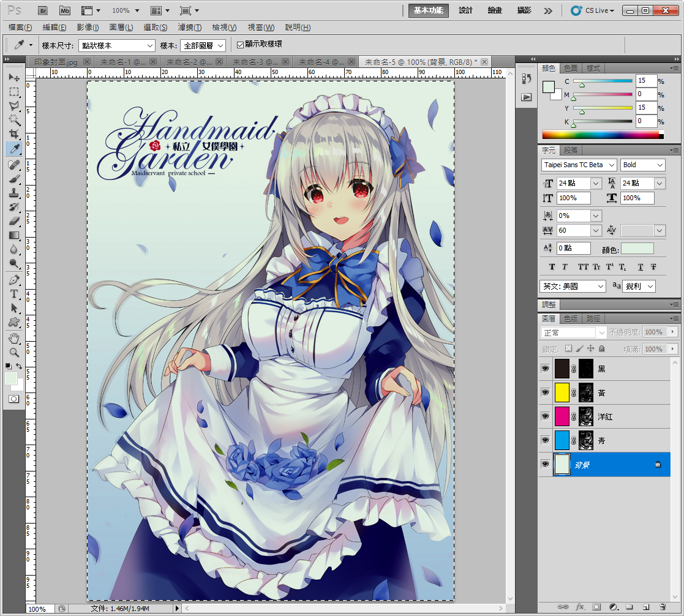
Task: Open the 正常 blend mode dropdown
Action: tap(574, 332)
